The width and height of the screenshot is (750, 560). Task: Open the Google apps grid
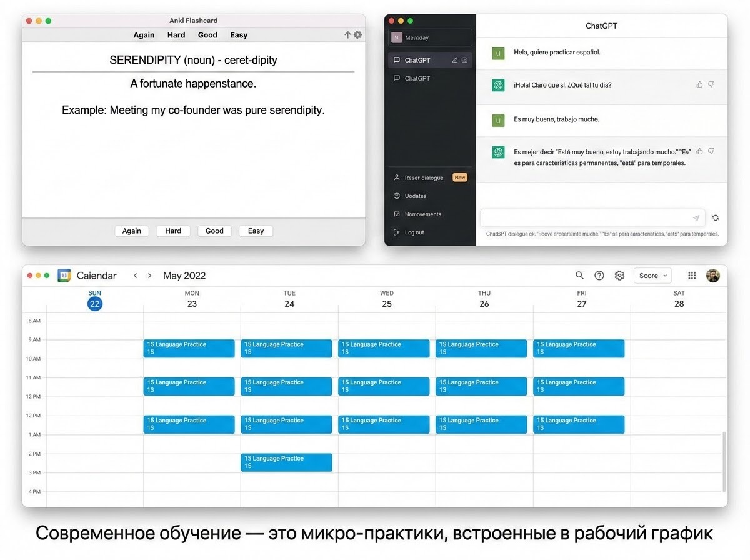tap(692, 275)
